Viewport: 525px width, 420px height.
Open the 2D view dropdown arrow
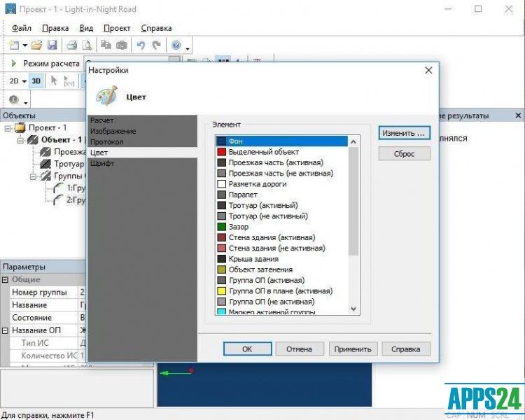pos(24,82)
